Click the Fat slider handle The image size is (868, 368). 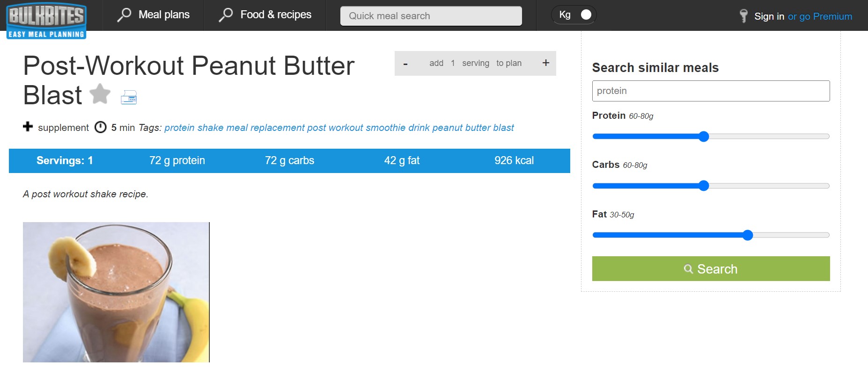748,235
